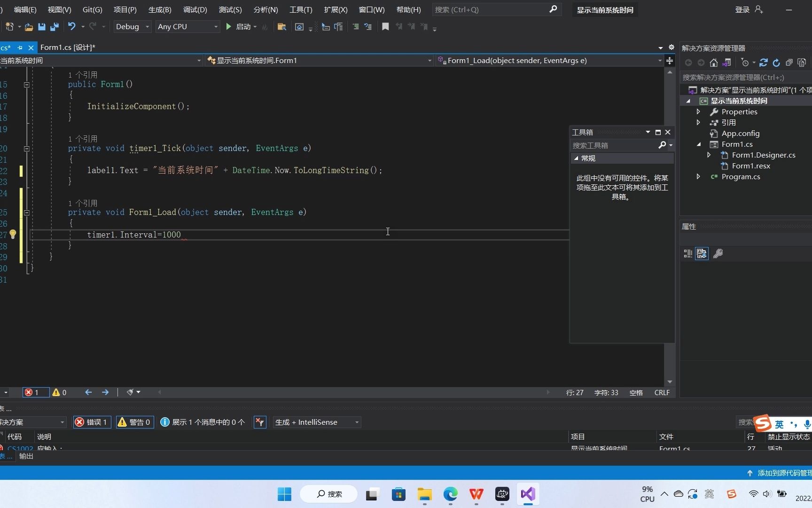Click Collapse All icon in Solution Explorer
This screenshot has height=508, width=812.
click(x=789, y=63)
